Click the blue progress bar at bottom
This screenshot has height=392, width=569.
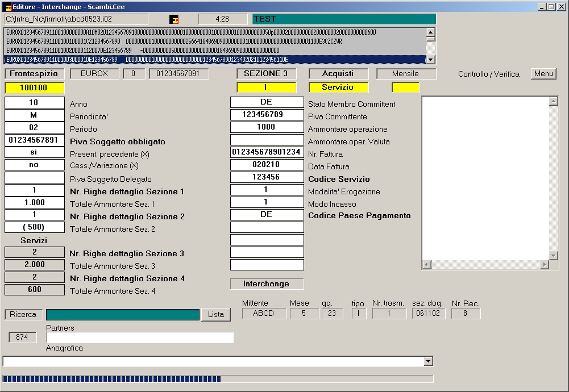pos(218,379)
